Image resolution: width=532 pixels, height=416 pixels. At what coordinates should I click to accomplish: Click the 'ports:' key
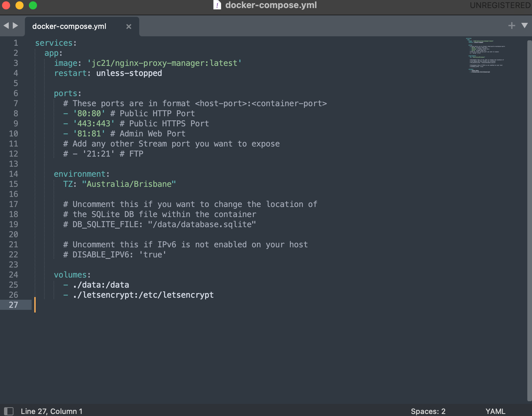[68, 93]
